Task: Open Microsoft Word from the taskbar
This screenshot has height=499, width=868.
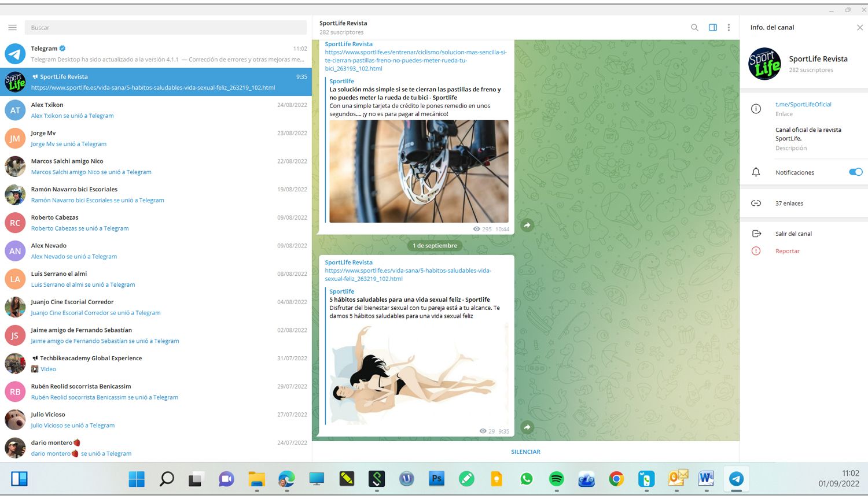Action: pos(706,479)
